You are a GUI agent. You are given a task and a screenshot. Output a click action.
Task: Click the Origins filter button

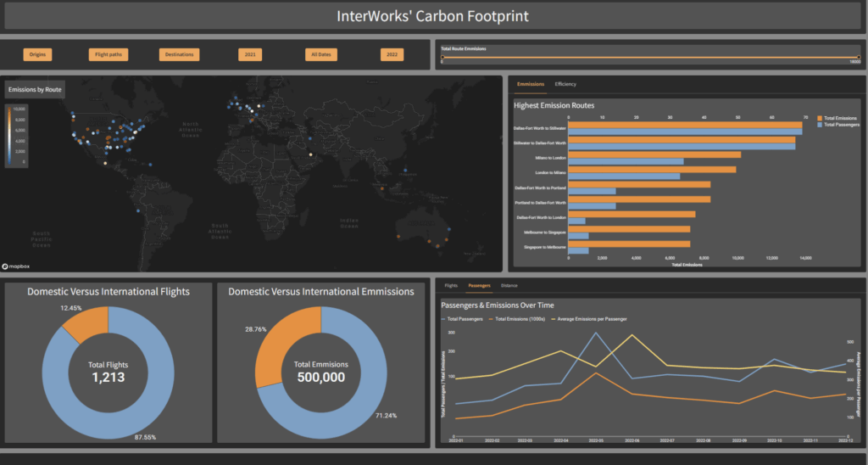click(37, 54)
